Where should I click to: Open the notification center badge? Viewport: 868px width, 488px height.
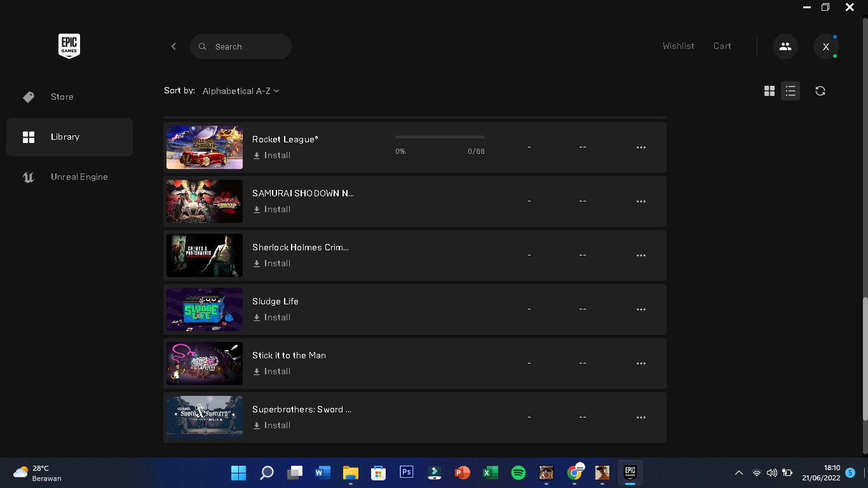click(850, 473)
